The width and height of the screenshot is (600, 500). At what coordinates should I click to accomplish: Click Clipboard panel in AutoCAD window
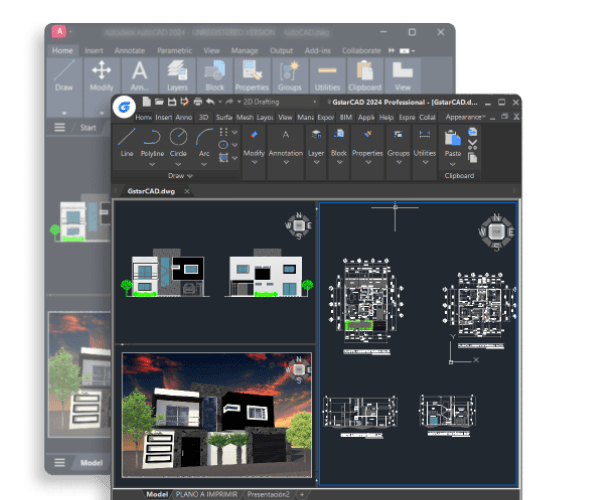coord(365,76)
